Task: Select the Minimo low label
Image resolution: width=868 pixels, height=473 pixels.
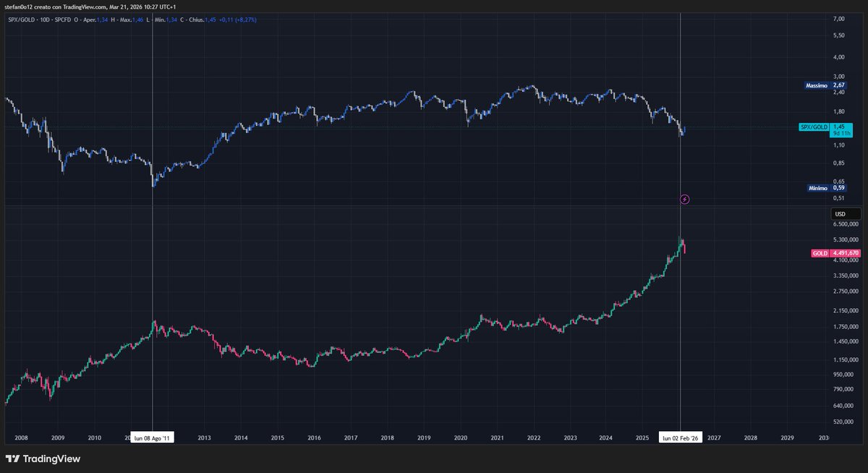Action: point(817,187)
